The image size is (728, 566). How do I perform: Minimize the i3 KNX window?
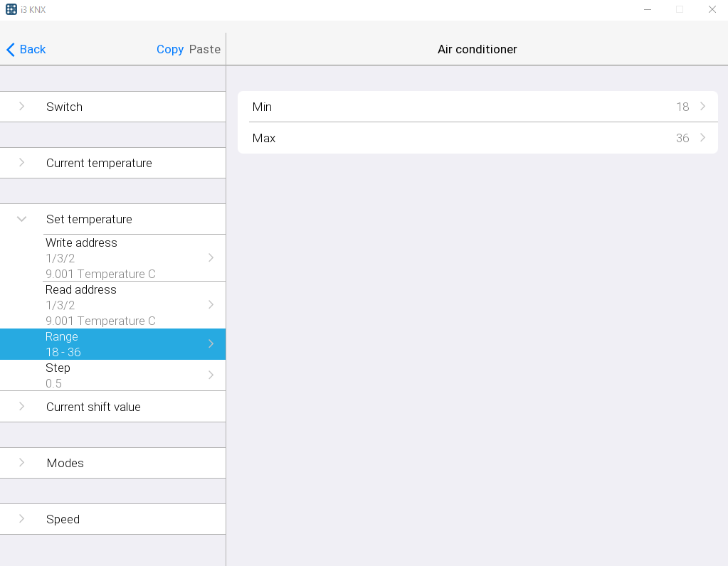[x=648, y=9]
